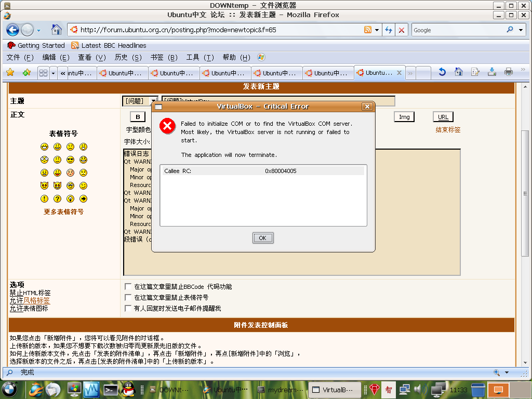The height and width of the screenshot is (399, 532).
Task: Click the Forward navigation arrow
Action: click(x=27, y=30)
